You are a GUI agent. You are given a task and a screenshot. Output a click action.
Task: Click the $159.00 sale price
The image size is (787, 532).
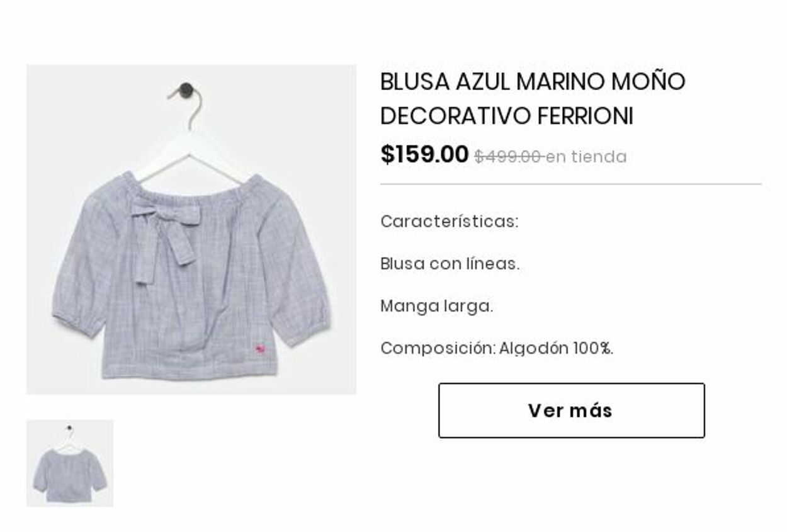pos(424,154)
